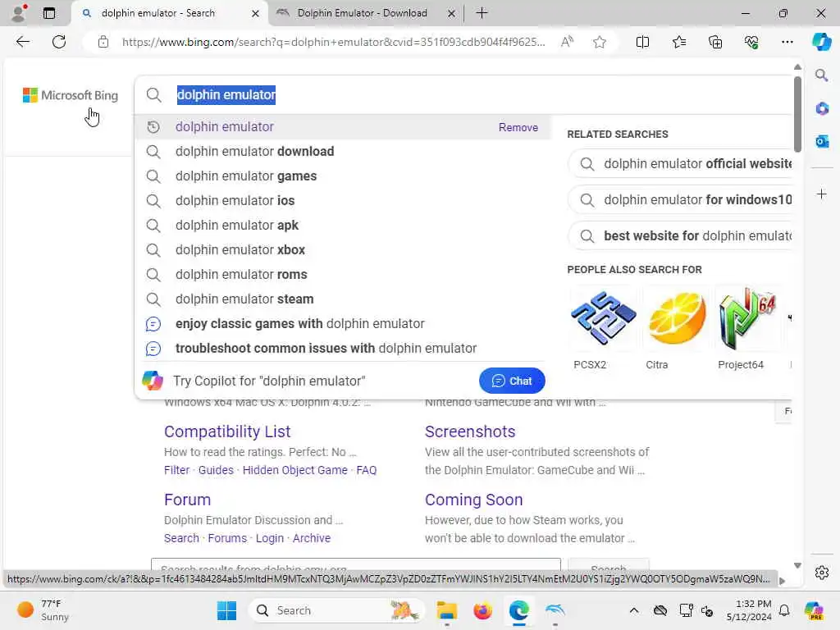Close the Dolphin Emulator - Download tab

pyautogui.click(x=451, y=13)
